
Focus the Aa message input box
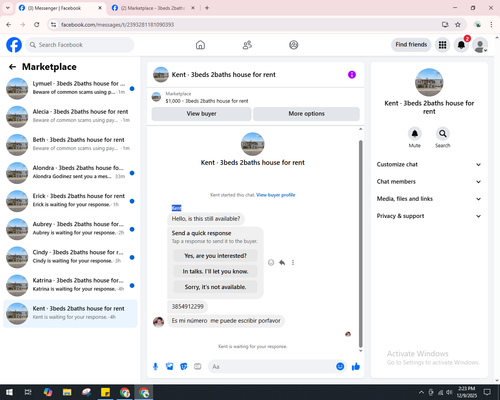tap(272, 367)
